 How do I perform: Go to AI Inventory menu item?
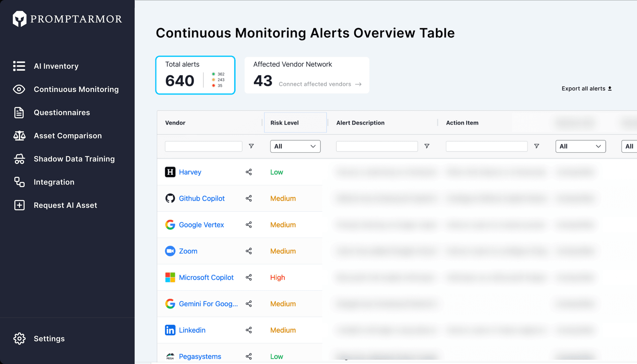pos(56,66)
